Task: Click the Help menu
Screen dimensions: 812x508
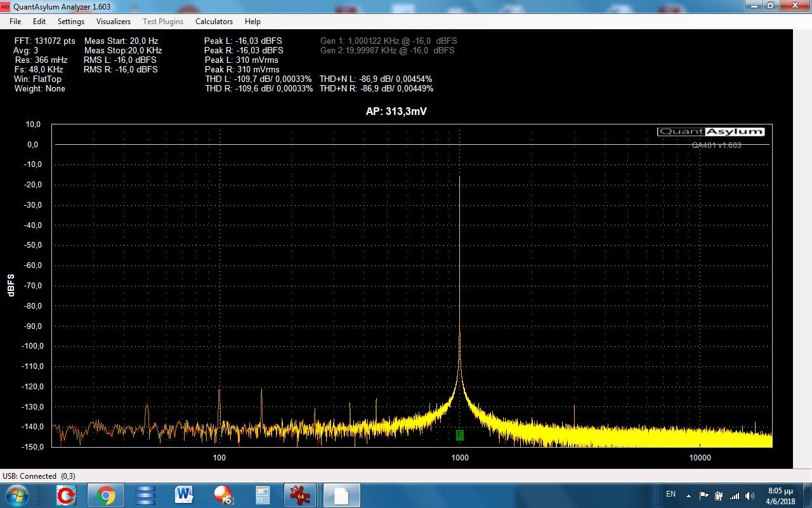Action: (252, 22)
